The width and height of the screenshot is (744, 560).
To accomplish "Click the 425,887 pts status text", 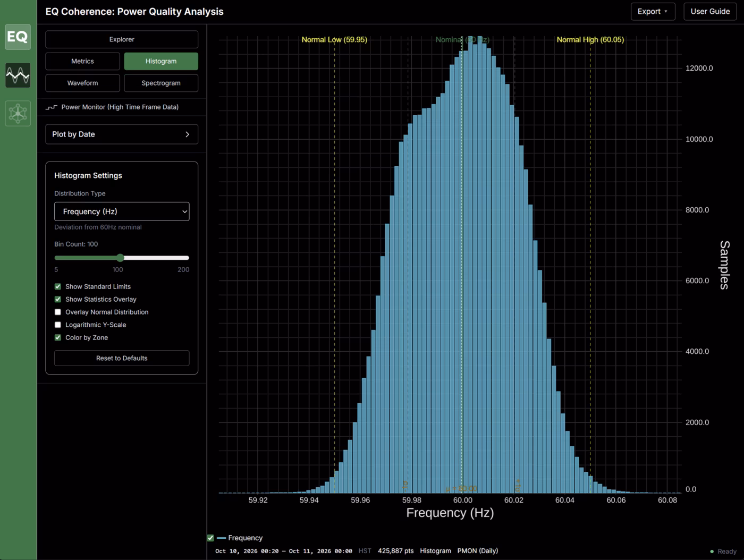I will (x=395, y=551).
